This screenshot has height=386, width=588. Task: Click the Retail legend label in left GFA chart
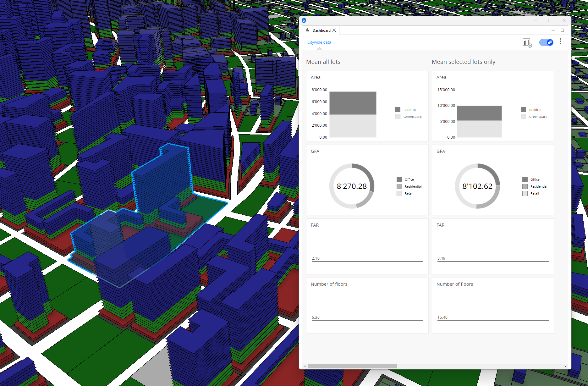pos(409,193)
